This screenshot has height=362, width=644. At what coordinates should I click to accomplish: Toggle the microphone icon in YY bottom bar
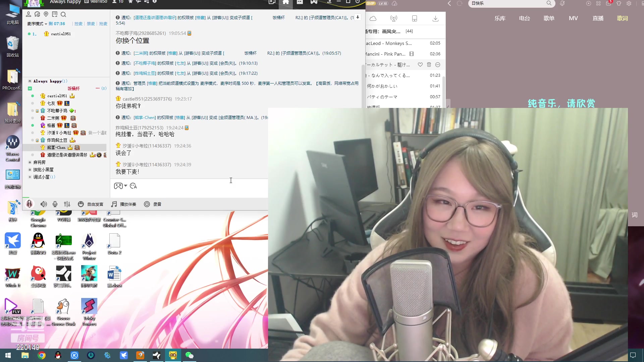click(55, 204)
